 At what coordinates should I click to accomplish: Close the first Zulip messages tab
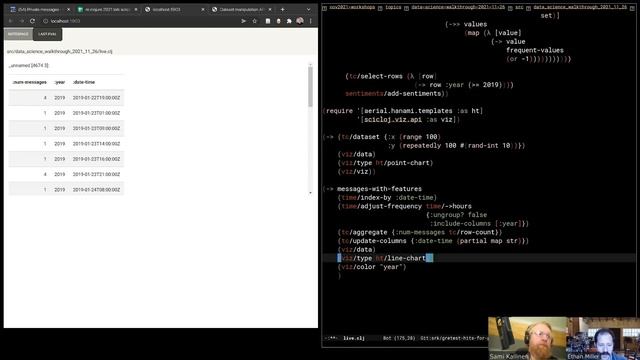click(68, 9)
